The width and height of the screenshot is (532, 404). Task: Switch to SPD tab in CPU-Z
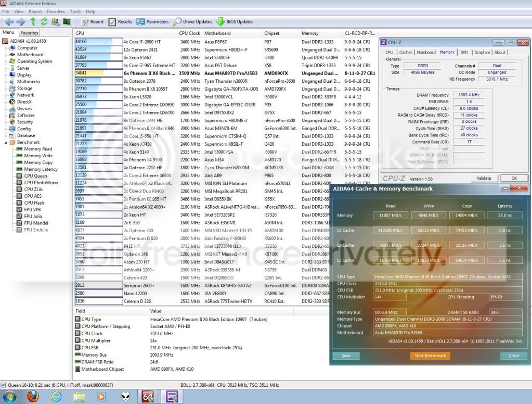[x=464, y=53]
